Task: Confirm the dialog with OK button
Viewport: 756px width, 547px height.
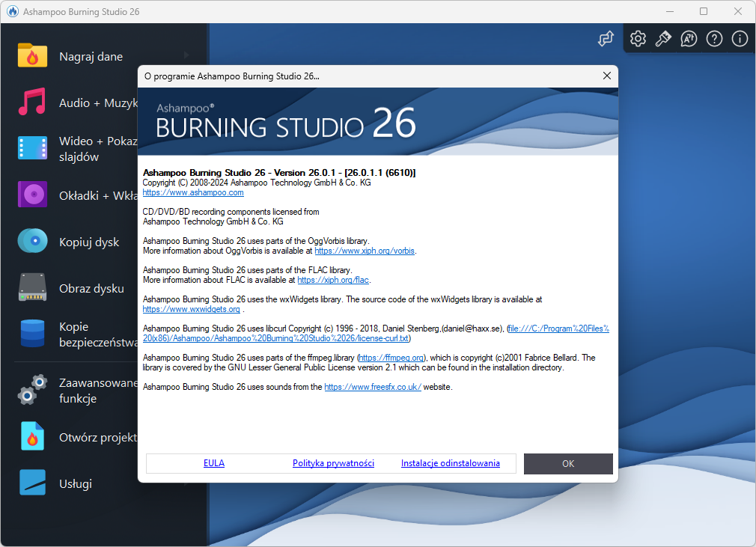Action: [x=568, y=464]
